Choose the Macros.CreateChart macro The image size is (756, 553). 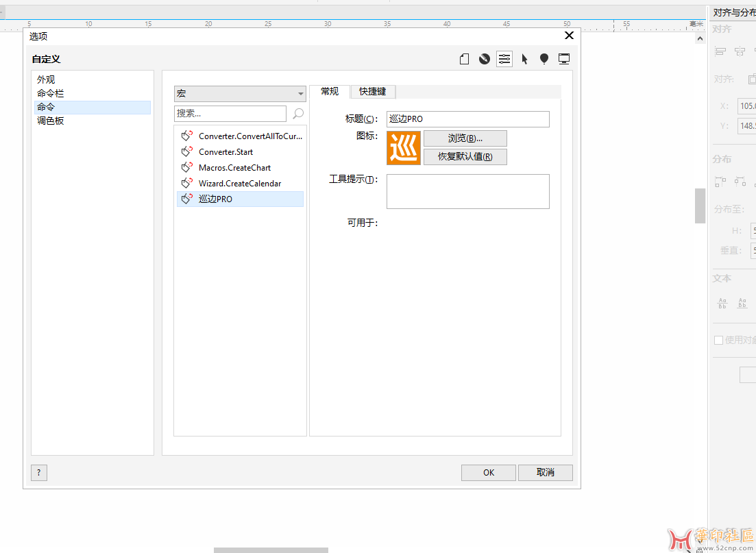coord(234,168)
